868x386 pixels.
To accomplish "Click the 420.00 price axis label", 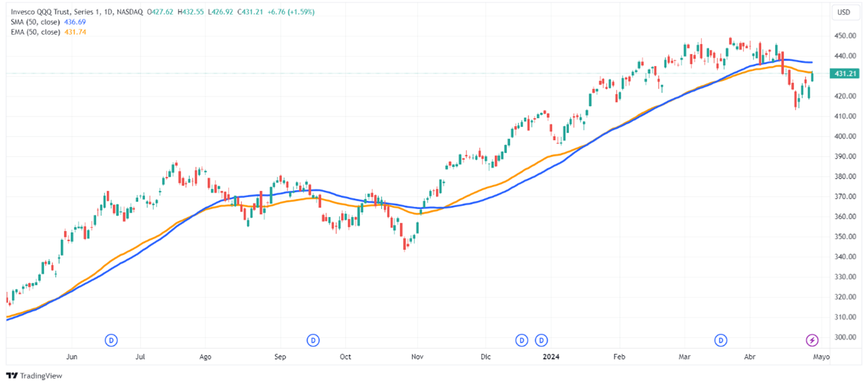I will pyautogui.click(x=845, y=96).
